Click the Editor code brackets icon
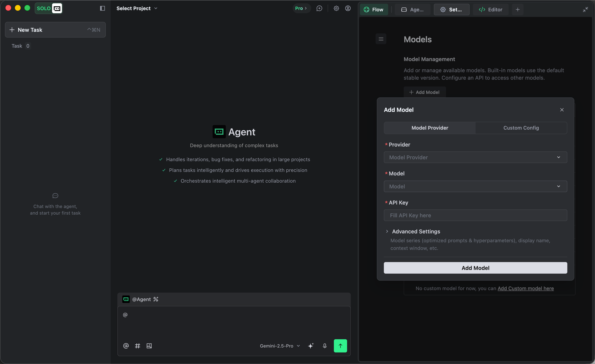The height and width of the screenshot is (364, 595). tap(482, 10)
